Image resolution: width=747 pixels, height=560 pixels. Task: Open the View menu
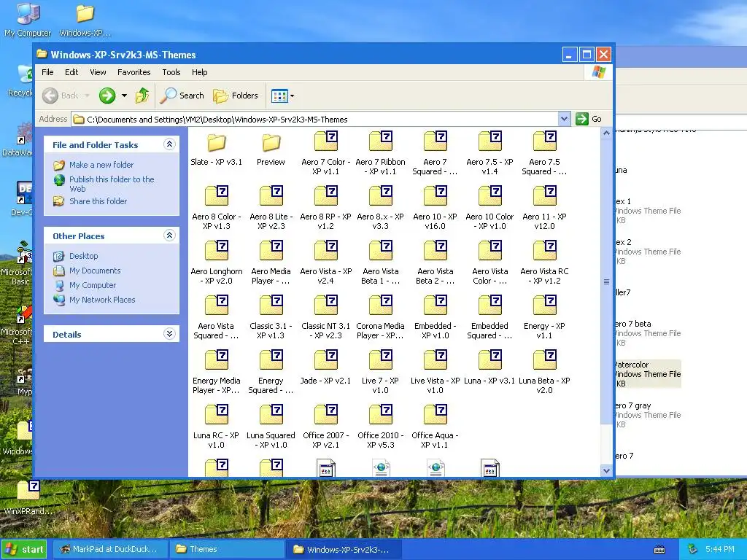point(98,72)
